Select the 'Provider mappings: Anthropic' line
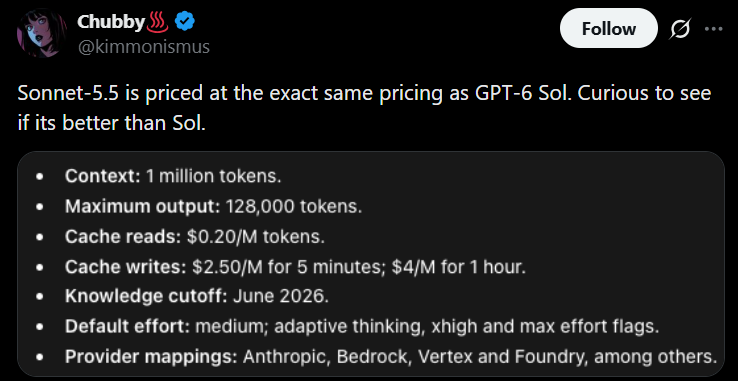This screenshot has height=381, width=738. click(x=391, y=357)
